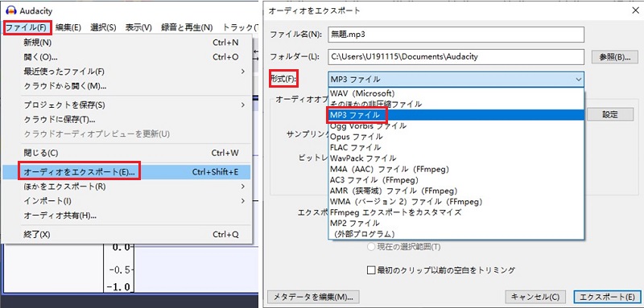Choose 終了(X) to quit Audacity
Screen dimensions: 644x308
coord(126,235)
